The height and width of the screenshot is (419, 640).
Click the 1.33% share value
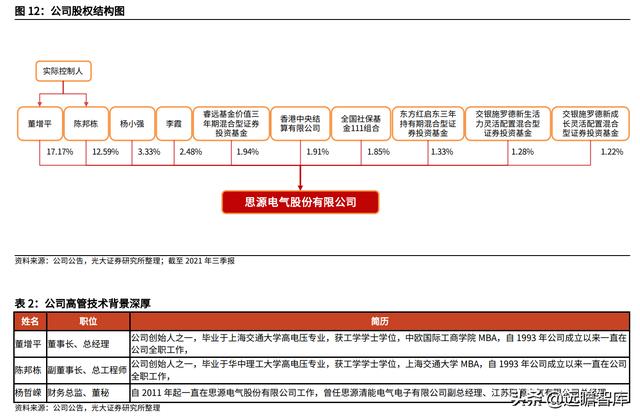click(x=442, y=152)
